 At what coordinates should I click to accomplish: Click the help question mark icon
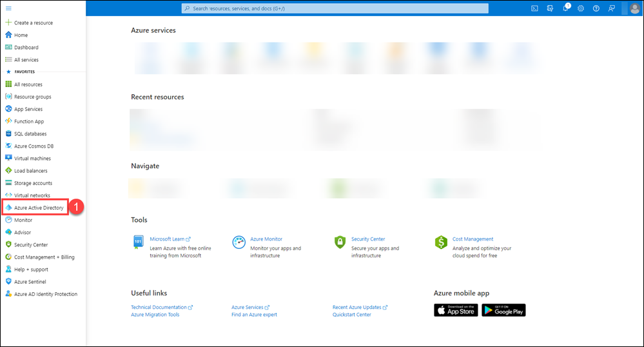596,8
